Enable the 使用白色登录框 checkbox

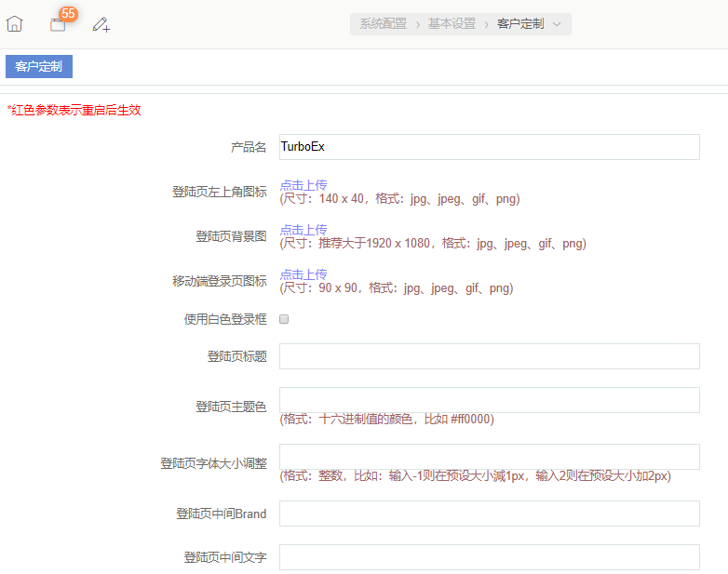285,319
